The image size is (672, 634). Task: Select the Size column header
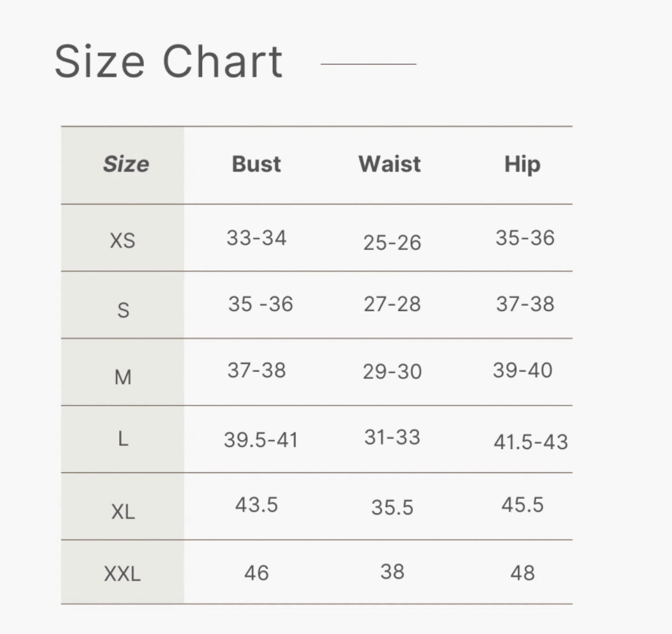[x=126, y=165]
